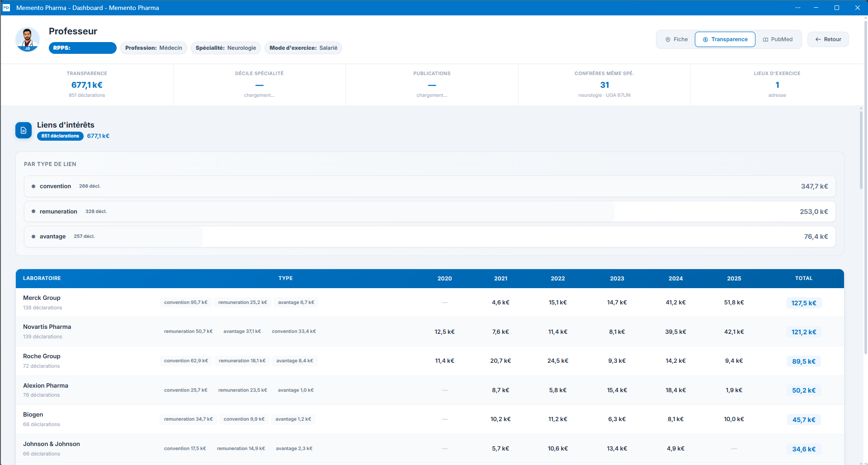868x465 pixels.
Task: Click the location pin icon on Fiche
Action: pos(668,40)
